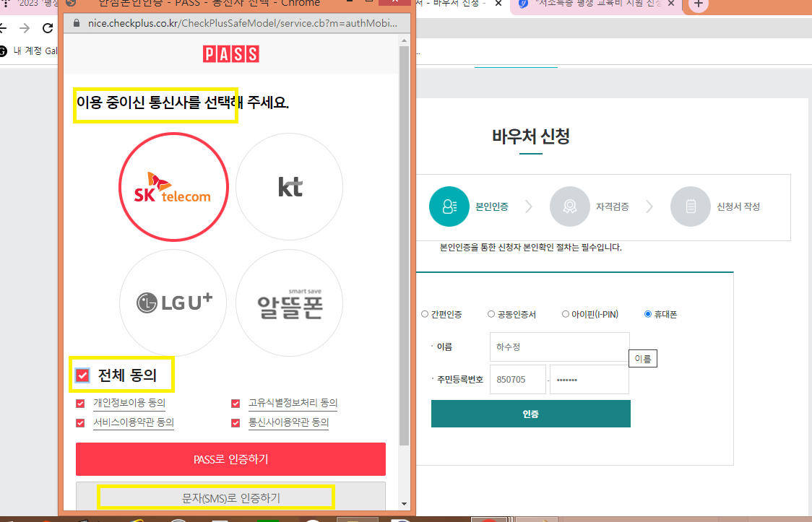Viewport: 812px width, 522px height.
Task: Open 통신사이용약관 동의 terms link
Action: point(288,422)
